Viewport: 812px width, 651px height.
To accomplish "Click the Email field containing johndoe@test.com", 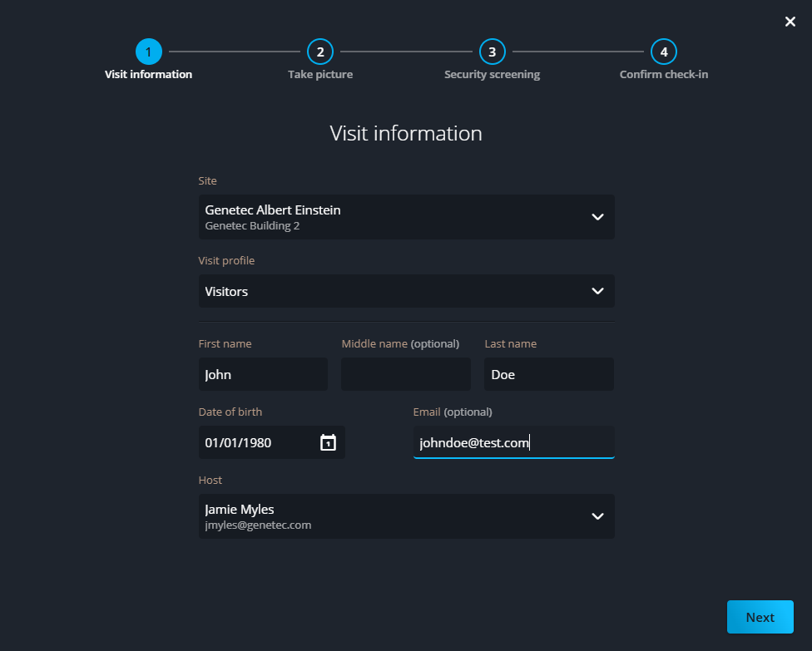I will [x=513, y=442].
